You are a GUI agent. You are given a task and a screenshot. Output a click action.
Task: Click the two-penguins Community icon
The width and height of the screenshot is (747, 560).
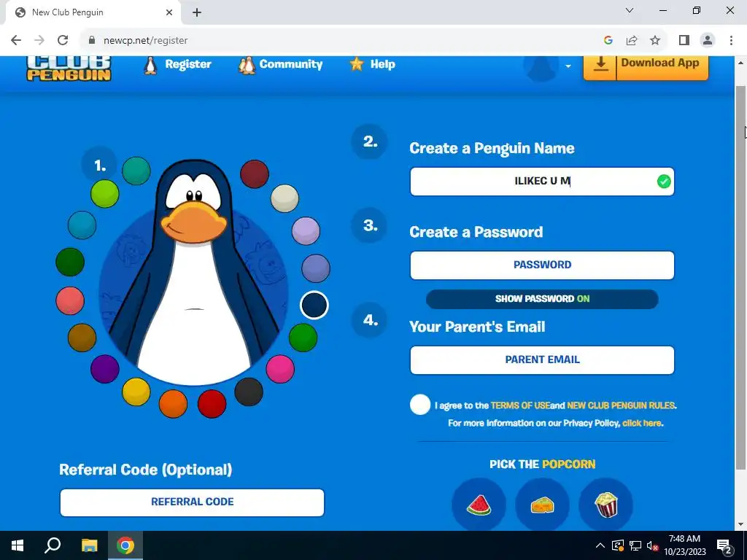pos(247,65)
